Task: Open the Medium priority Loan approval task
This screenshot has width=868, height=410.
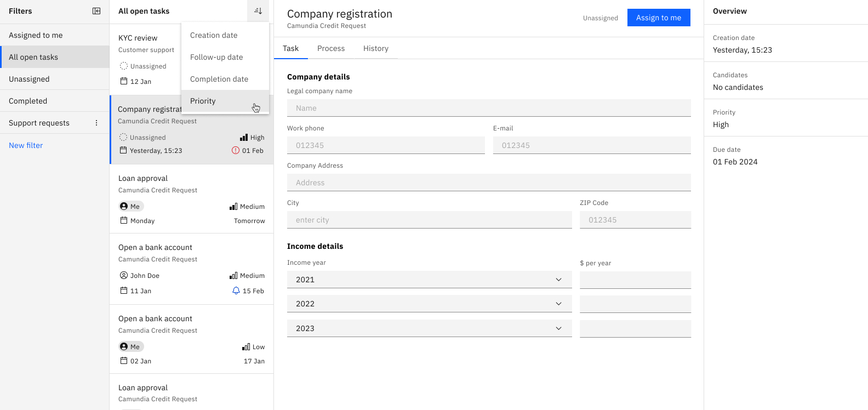Action: 191,198
